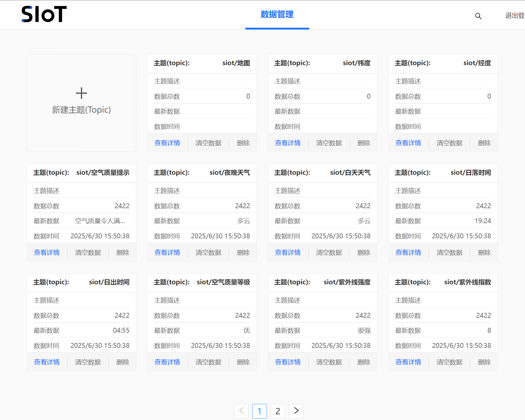Click the SIoT logo
The image size is (525, 420).
[x=44, y=14]
